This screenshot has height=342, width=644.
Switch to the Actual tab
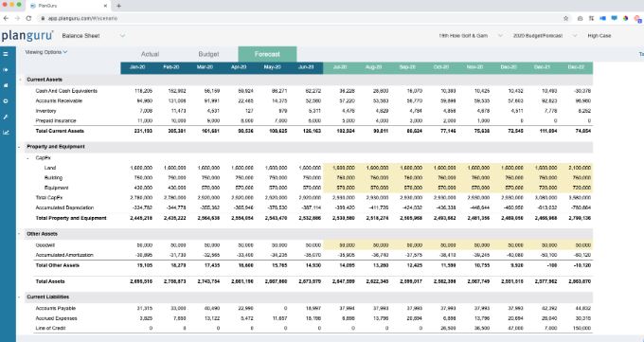pyautogui.click(x=150, y=54)
